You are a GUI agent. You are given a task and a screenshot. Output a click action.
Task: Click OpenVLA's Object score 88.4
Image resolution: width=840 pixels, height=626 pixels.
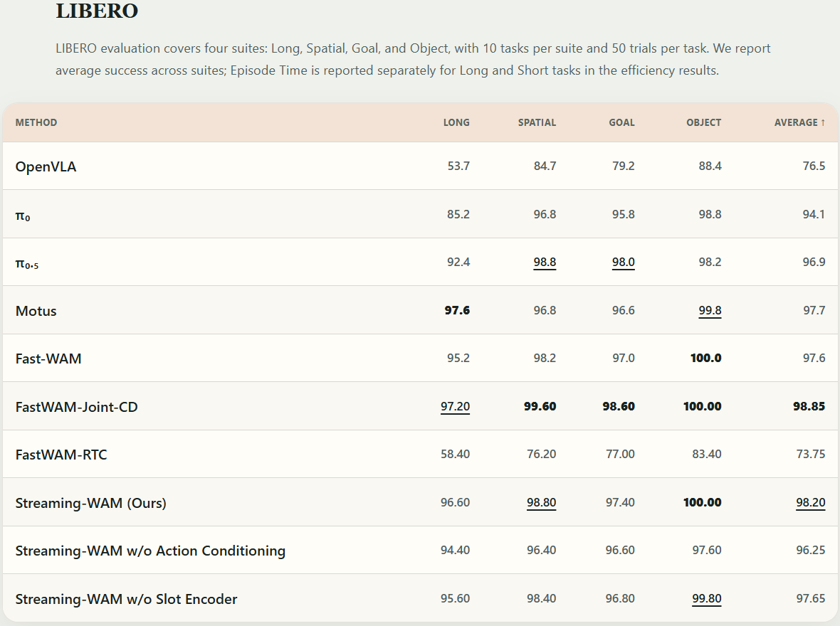tap(710, 166)
